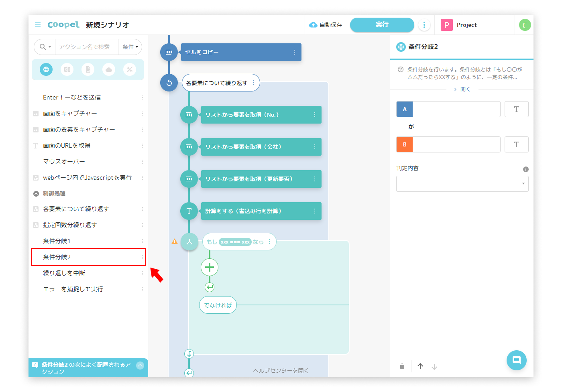Click the orange warning triangle icon

(175, 241)
